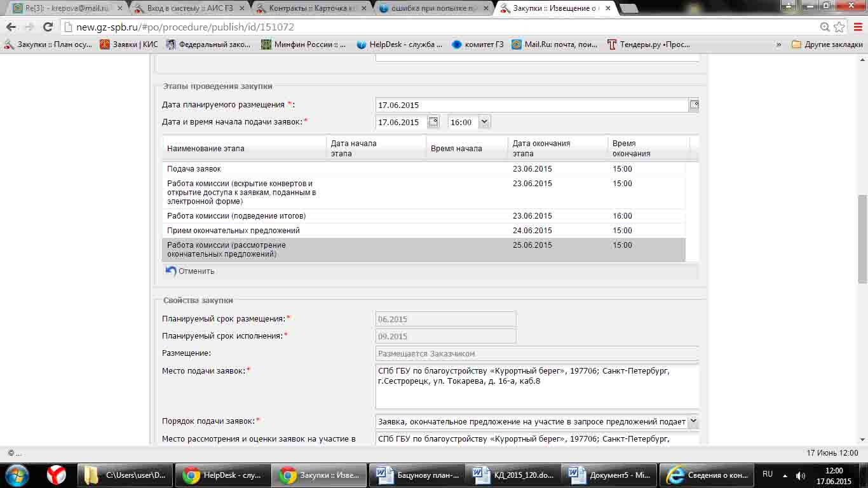The width and height of the screenshot is (868, 488).
Task: Open the Windows Start menu
Action: tap(17, 475)
